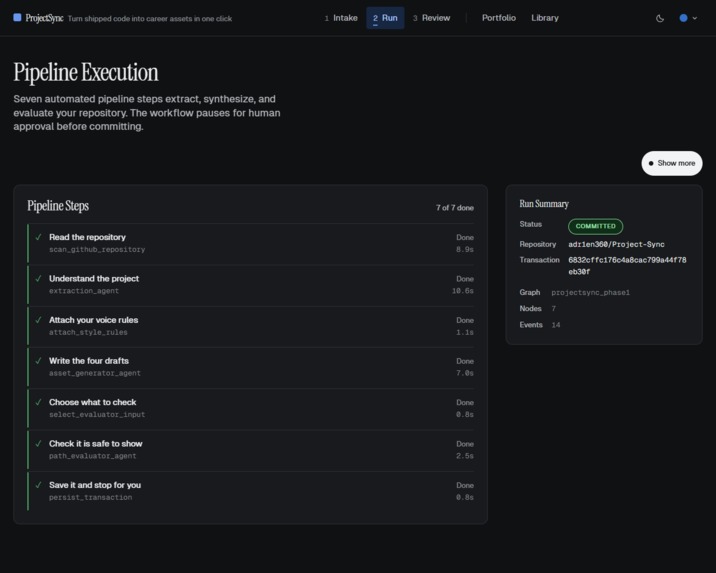Click the asset_generator_agent node name
Screen dimensions: 716x573
[x=95, y=373]
